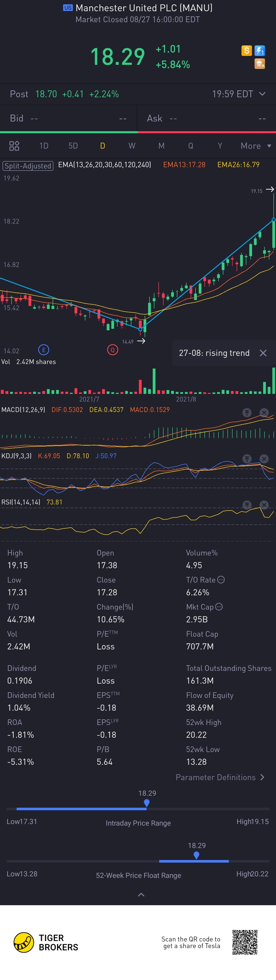Tap the blue E earnings marker
This screenshot has height=980, width=276.
click(44, 350)
